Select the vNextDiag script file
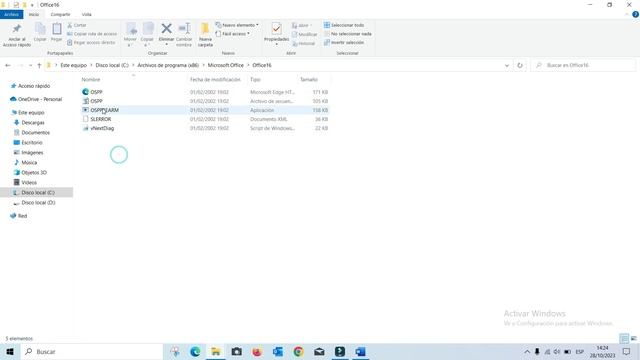The height and width of the screenshot is (360, 640). click(205, 128)
